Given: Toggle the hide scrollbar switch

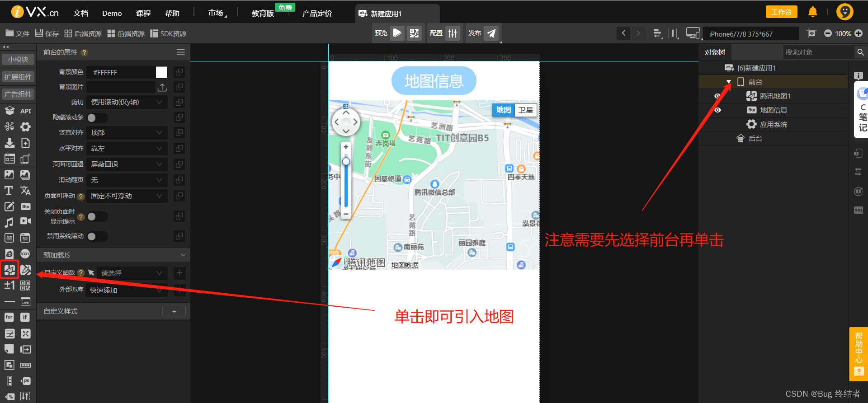Looking at the screenshot, I should pos(97,118).
